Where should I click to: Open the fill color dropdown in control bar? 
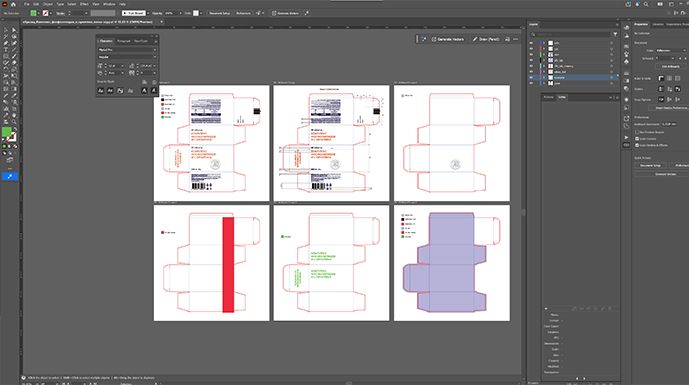click(x=39, y=13)
